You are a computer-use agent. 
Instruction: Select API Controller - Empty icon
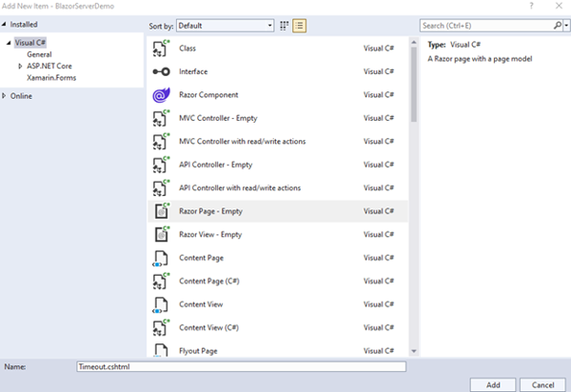click(x=161, y=165)
